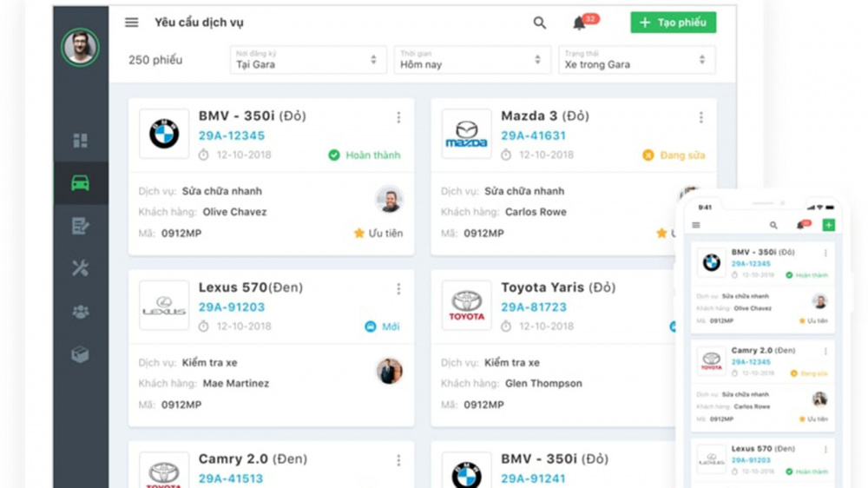Screen dimensions: 868x488
Task: Click the Lexus logo on 29A-91203 card
Action: pyautogui.click(x=164, y=305)
